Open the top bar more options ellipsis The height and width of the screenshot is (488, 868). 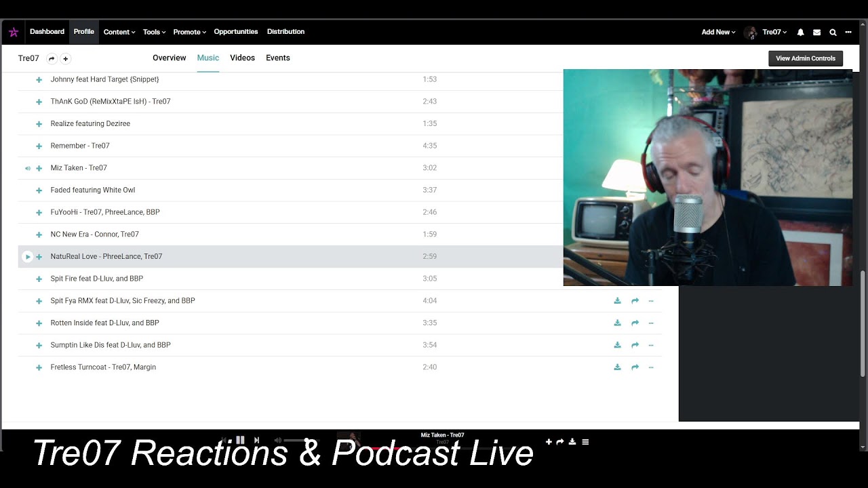848,32
